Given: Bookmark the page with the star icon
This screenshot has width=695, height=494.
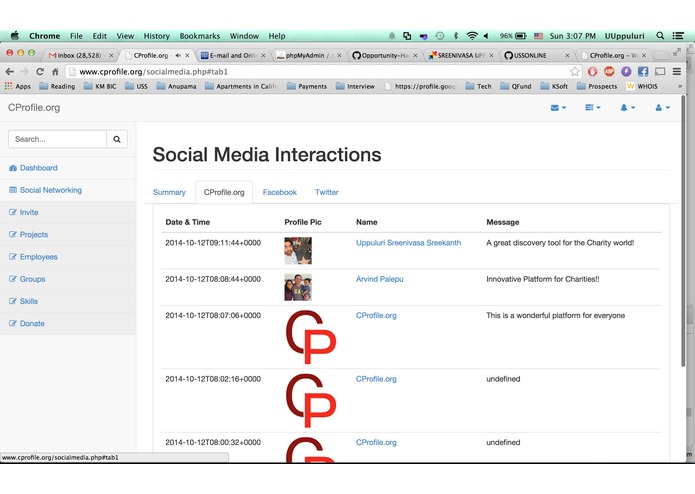Looking at the screenshot, I should pyautogui.click(x=574, y=71).
